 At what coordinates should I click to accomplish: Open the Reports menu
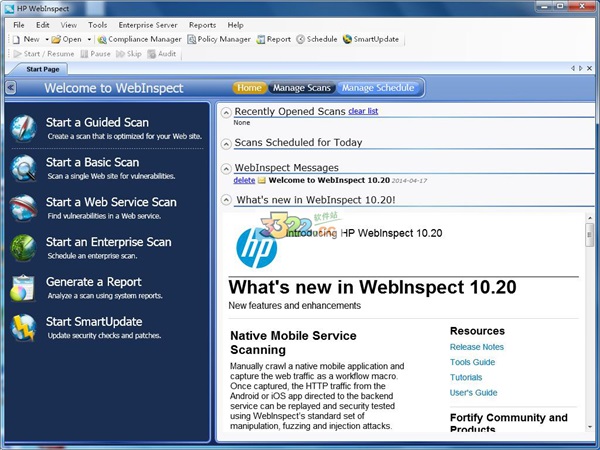point(202,25)
